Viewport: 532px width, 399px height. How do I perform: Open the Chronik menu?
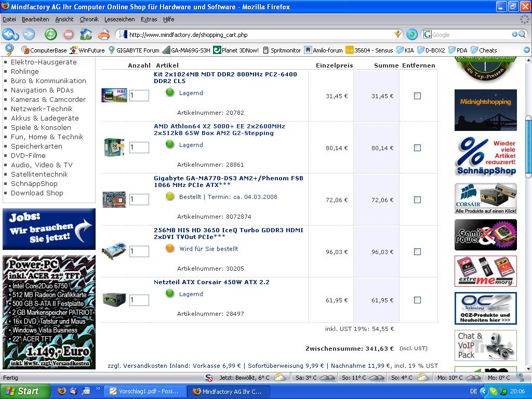point(89,19)
